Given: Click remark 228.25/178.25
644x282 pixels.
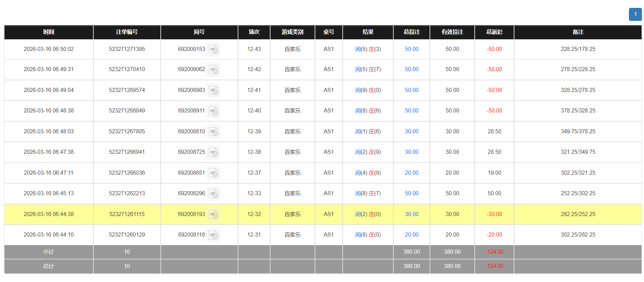Looking at the screenshot, I should coord(578,49).
